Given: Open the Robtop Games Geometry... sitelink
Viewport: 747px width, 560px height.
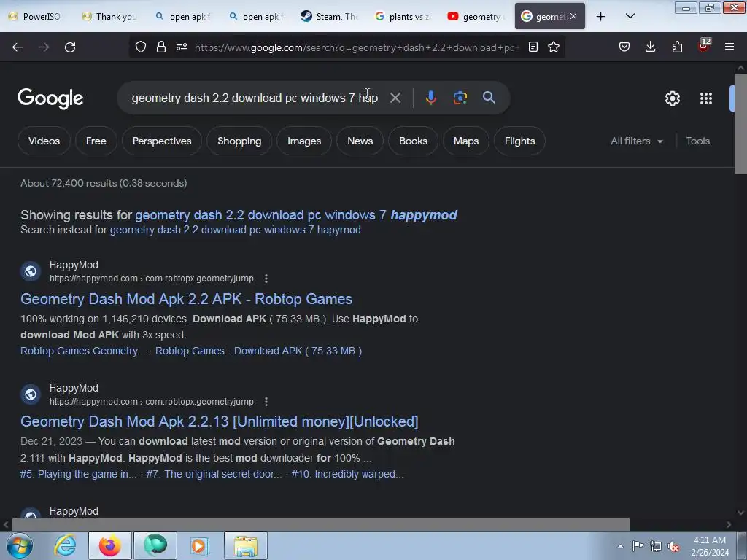Looking at the screenshot, I should tap(83, 351).
